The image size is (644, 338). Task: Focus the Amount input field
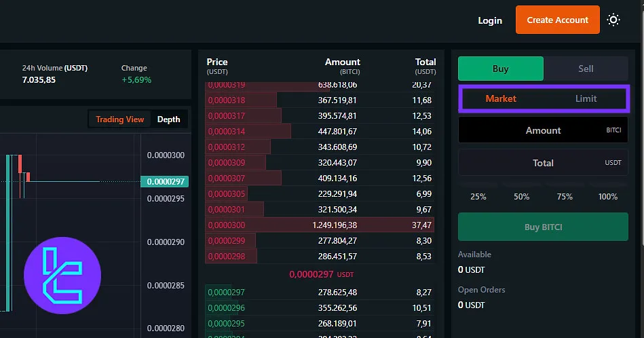[x=543, y=130]
